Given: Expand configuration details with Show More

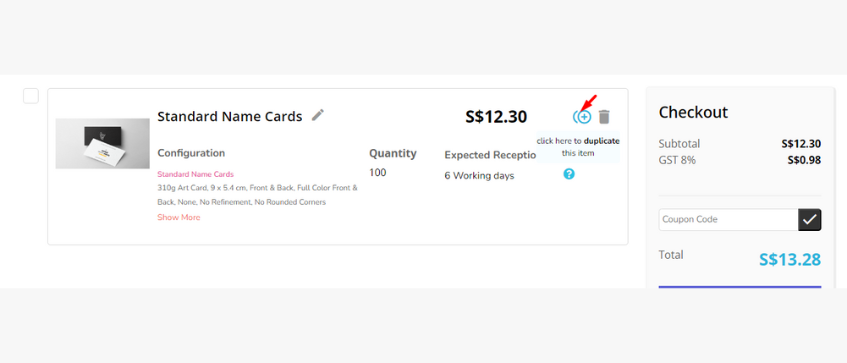Looking at the screenshot, I should click(179, 217).
